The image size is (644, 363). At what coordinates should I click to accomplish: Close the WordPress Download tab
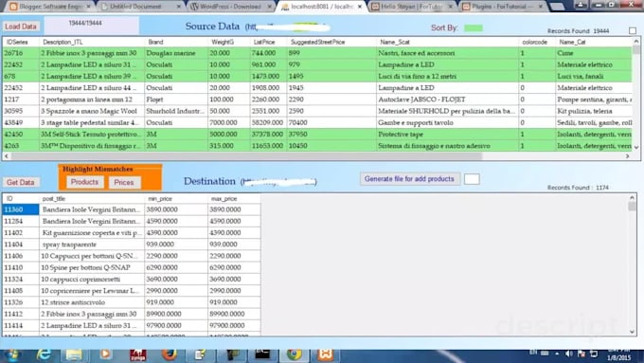click(269, 7)
